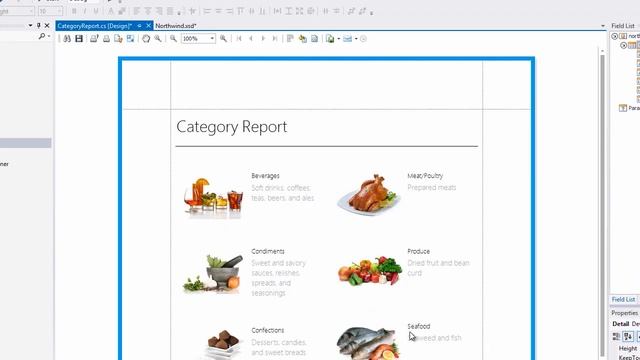
Task: Click the Produce category name
Action: click(x=418, y=251)
